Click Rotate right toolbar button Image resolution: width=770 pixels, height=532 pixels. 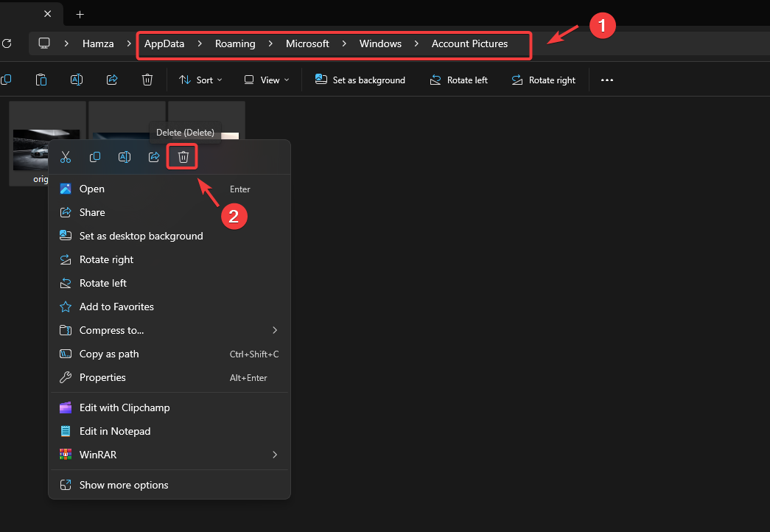543,80
